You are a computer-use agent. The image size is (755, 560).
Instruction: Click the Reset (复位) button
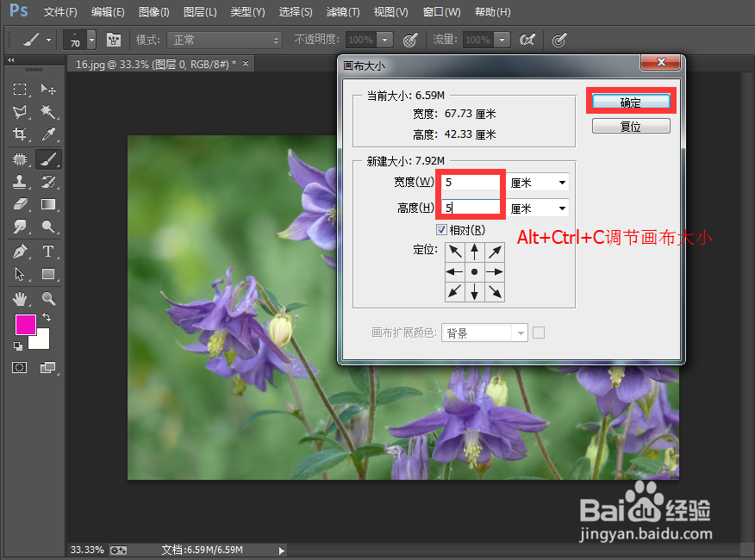click(631, 126)
